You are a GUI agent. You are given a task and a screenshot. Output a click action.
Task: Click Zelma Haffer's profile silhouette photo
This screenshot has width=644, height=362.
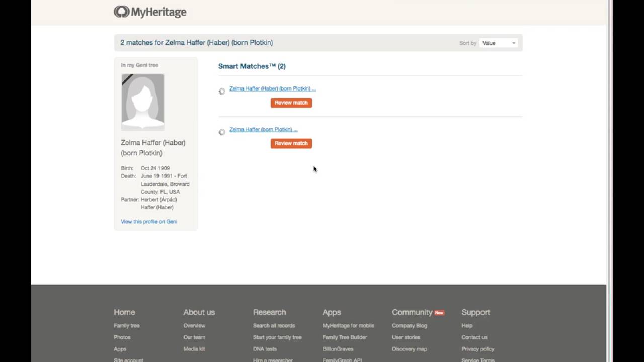tap(143, 102)
